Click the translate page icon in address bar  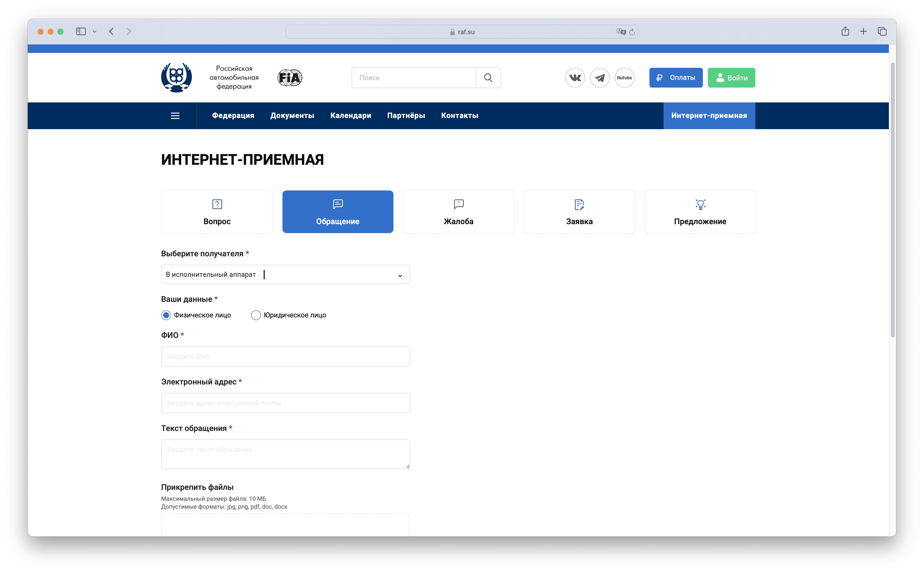621,32
